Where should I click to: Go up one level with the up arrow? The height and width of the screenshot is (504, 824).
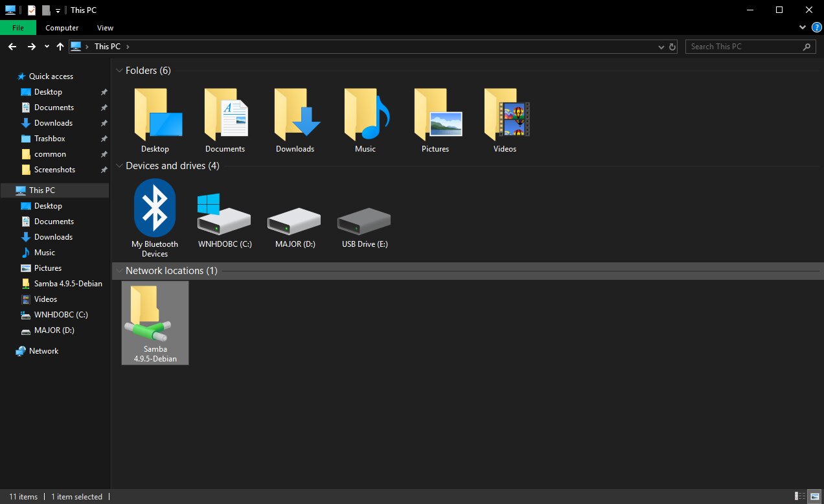[x=60, y=47]
